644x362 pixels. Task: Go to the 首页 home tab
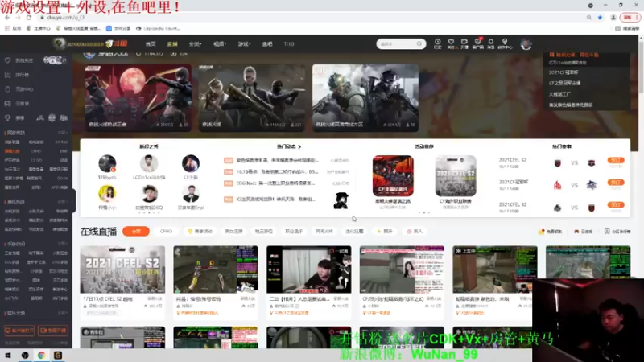click(x=151, y=44)
